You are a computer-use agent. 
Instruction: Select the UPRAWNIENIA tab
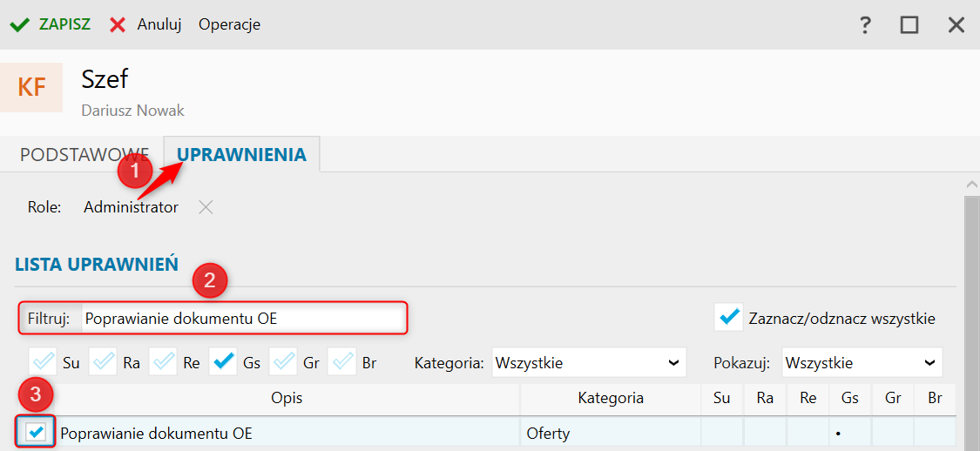coord(242,154)
